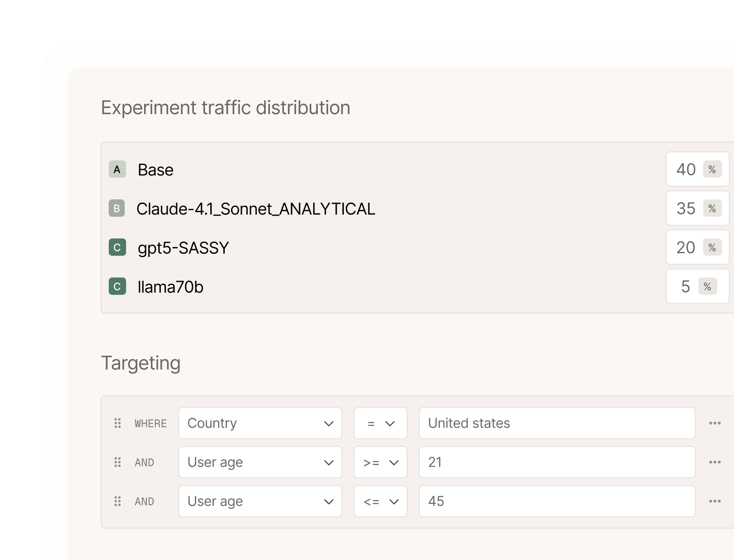Click the AND label before the age 21 rule

[145, 463]
